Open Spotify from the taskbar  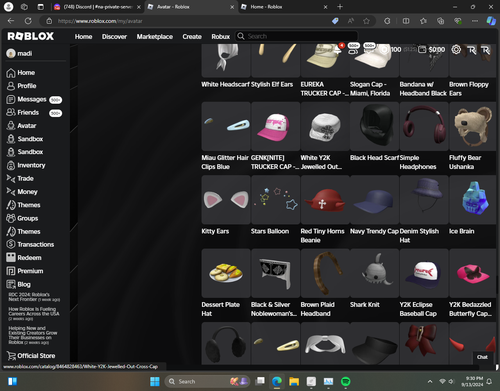(x=345, y=381)
